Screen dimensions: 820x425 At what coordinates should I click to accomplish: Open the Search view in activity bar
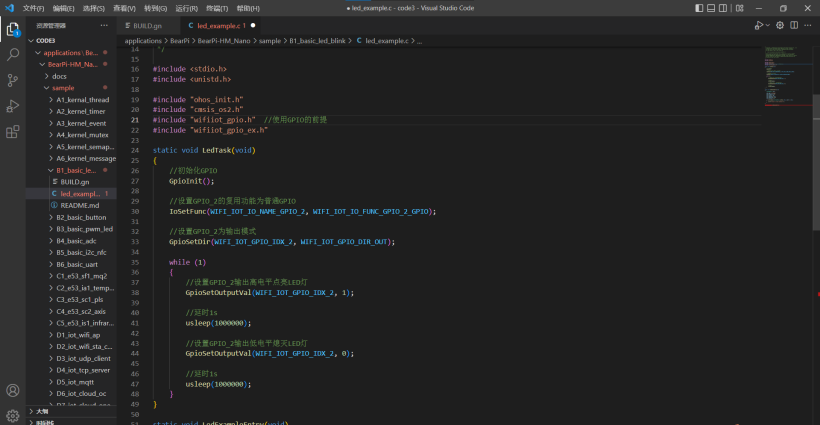click(13, 54)
